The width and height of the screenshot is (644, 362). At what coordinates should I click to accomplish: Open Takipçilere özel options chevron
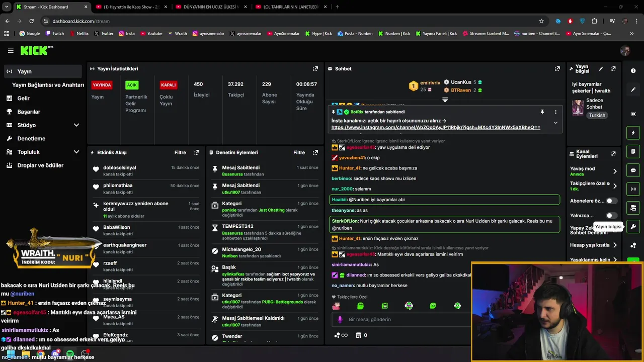pos(615,186)
